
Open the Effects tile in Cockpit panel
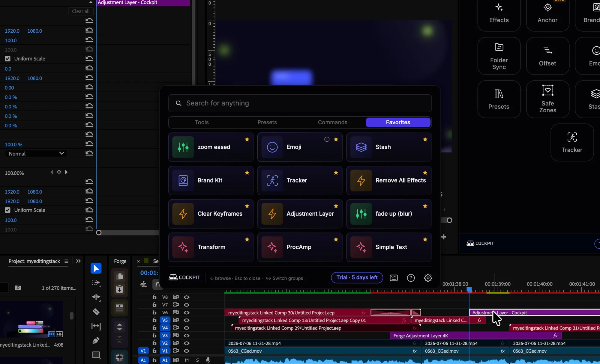(x=499, y=13)
